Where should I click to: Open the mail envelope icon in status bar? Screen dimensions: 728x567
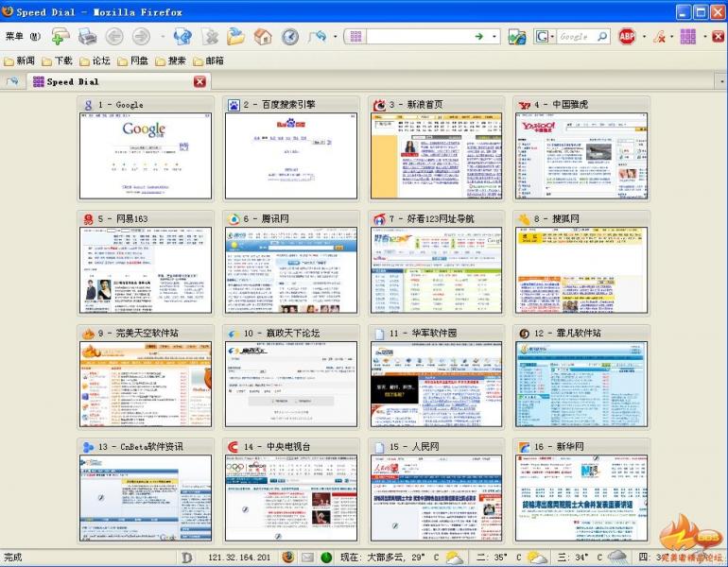307,558
